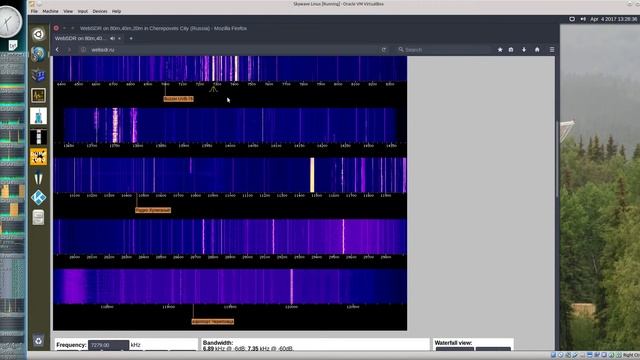Reload the page with refresh icon
The image size is (640, 360).
383,49
